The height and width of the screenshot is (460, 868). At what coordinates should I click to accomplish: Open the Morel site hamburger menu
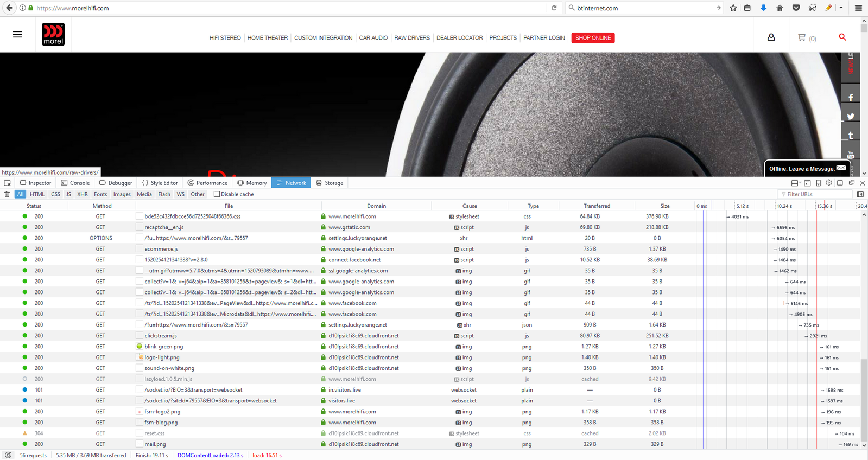click(17, 34)
